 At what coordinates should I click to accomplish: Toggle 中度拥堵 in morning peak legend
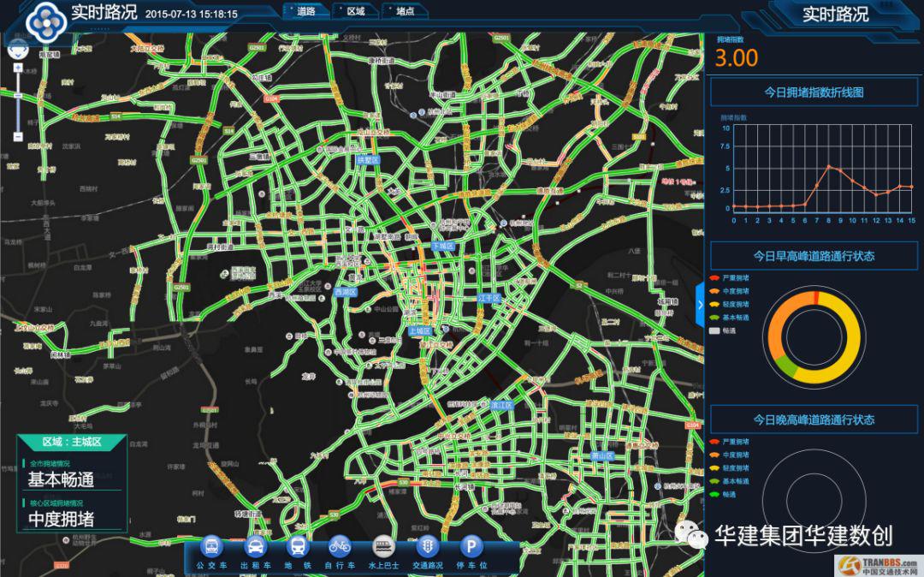(x=730, y=291)
